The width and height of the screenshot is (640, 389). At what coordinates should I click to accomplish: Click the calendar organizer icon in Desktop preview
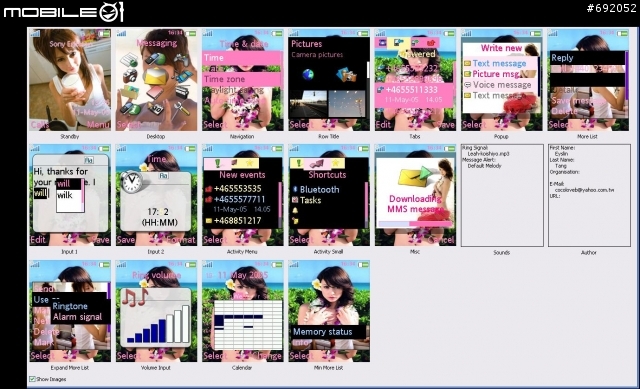click(x=155, y=108)
